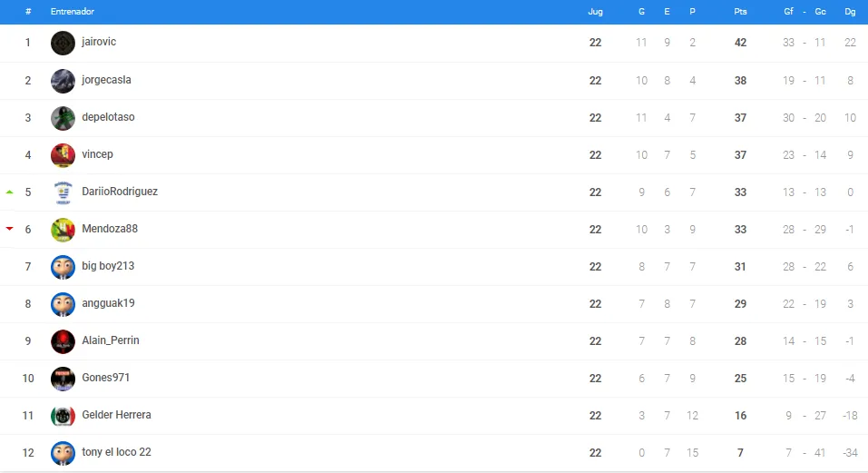The width and height of the screenshot is (868, 473).
Task: Select the tony el loco 22 name
Action: 116,452
